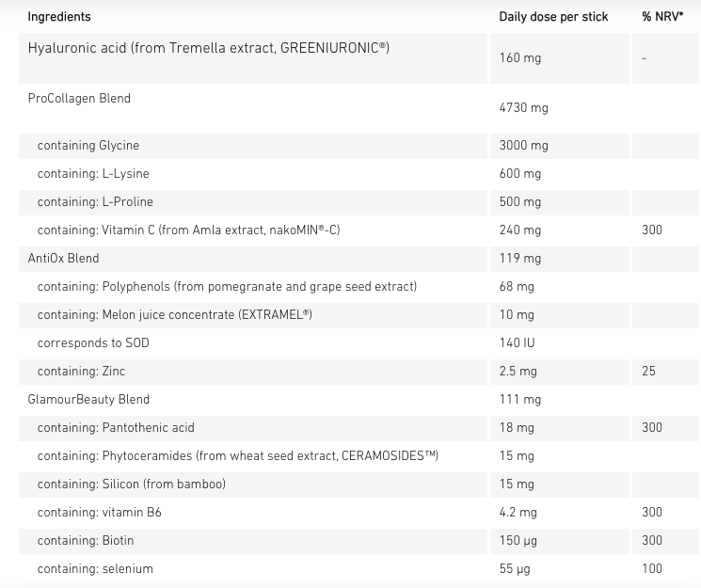Select the Vitamin C from Amla extract row
Screen dimensions: 701x588
pos(188,230)
